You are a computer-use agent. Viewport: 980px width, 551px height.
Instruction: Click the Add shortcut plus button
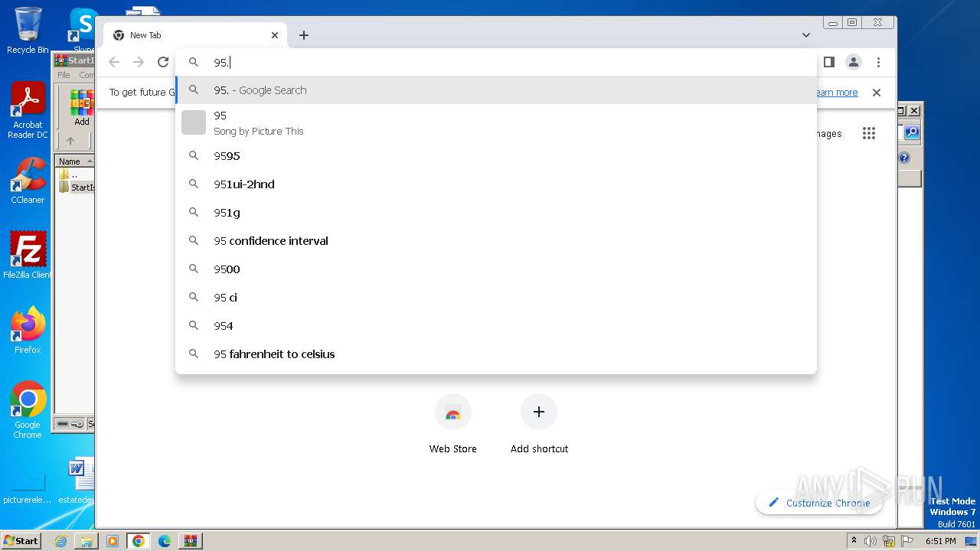tap(539, 412)
